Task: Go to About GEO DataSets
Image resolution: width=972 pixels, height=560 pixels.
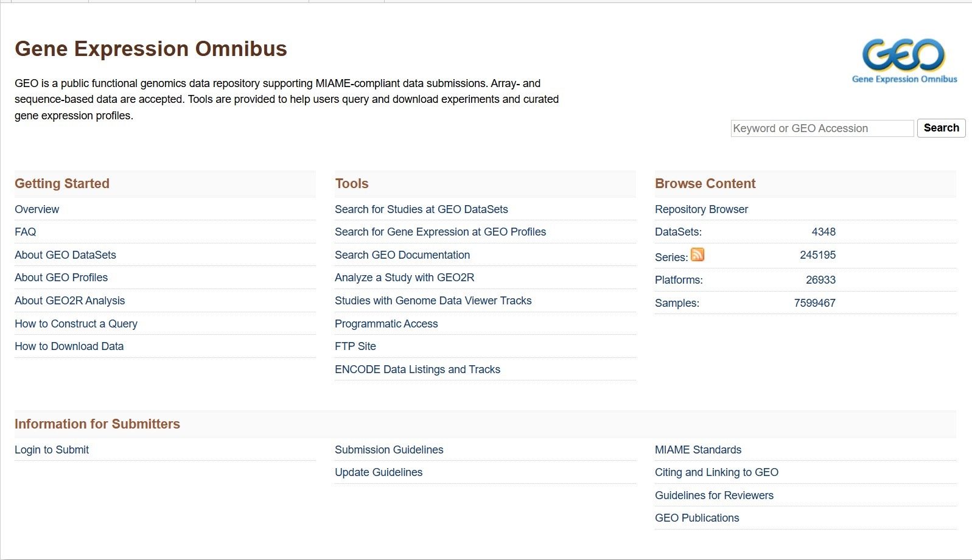Action: click(65, 255)
